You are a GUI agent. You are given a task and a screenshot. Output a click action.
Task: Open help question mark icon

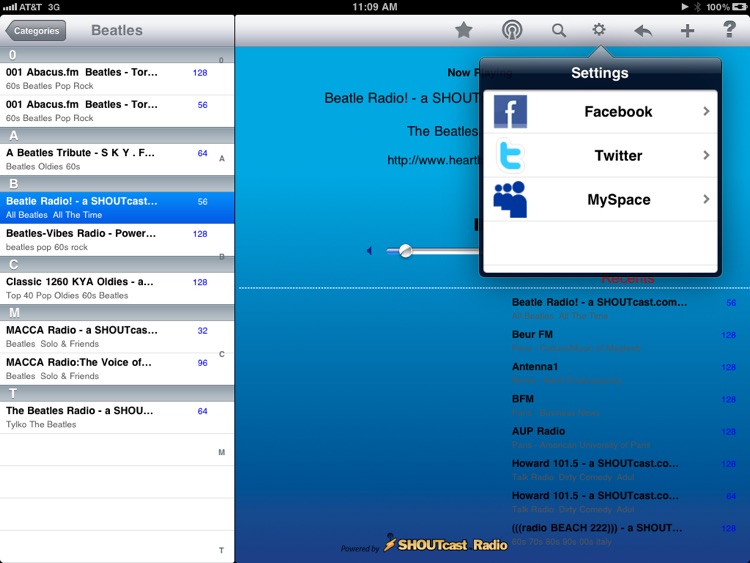coord(729,30)
